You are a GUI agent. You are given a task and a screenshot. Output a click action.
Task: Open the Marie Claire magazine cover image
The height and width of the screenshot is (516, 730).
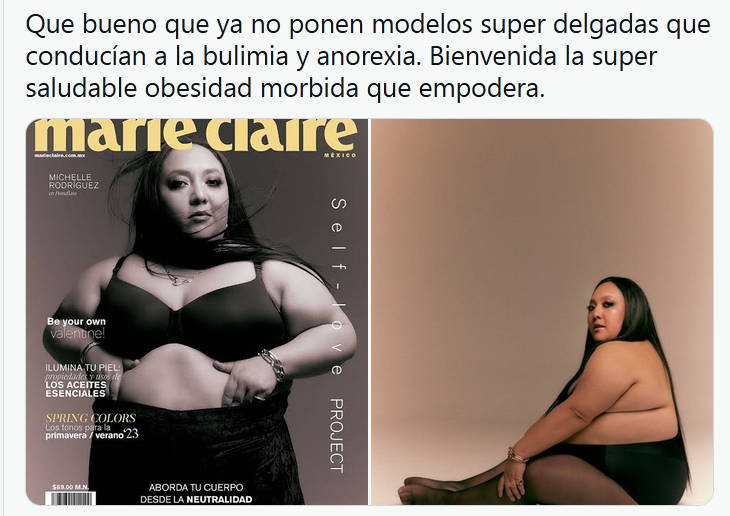[x=197, y=312]
